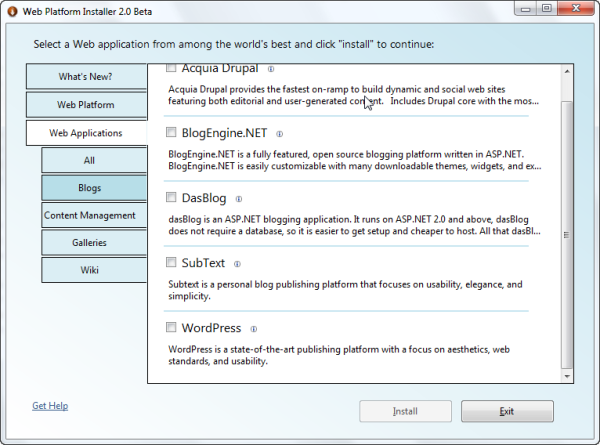Screen dimensions: 600x445
Task: Maximize the Web Platform Installer window
Action: tap(546, 8)
